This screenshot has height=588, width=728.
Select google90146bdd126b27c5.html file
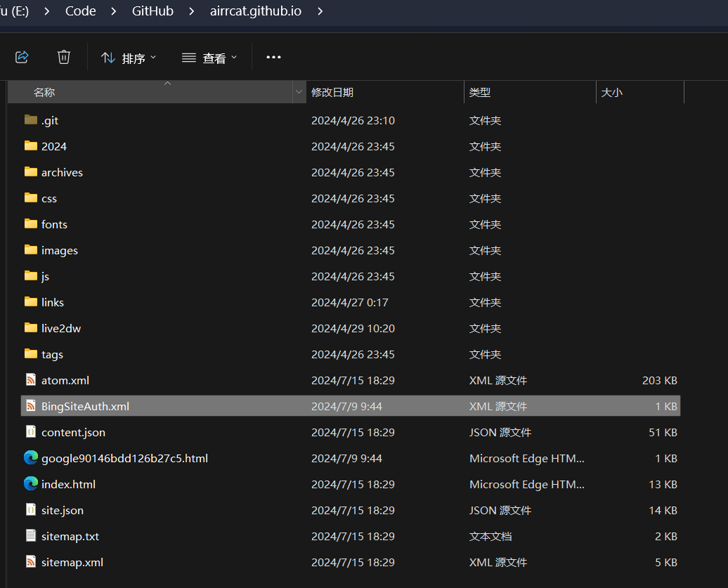pos(124,458)
